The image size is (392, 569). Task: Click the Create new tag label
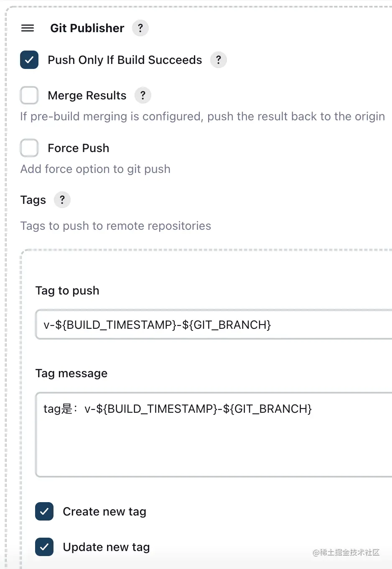click(104, 511)
